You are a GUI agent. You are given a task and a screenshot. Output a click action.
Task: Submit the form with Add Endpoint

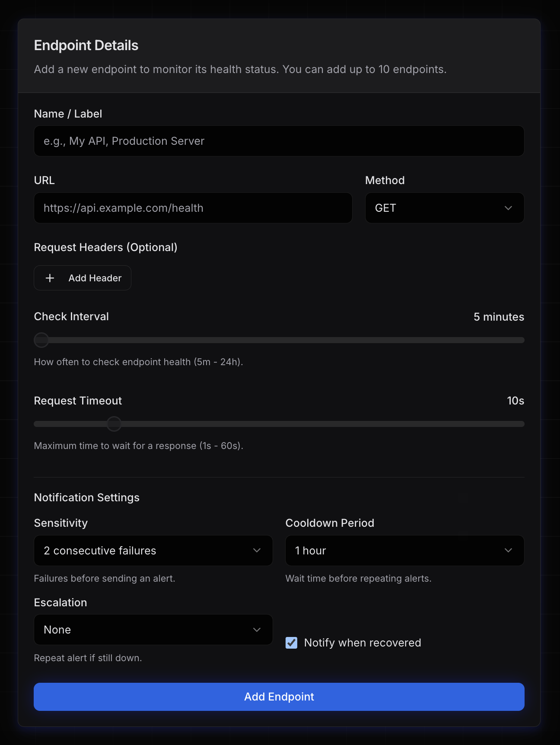[279, 697]
